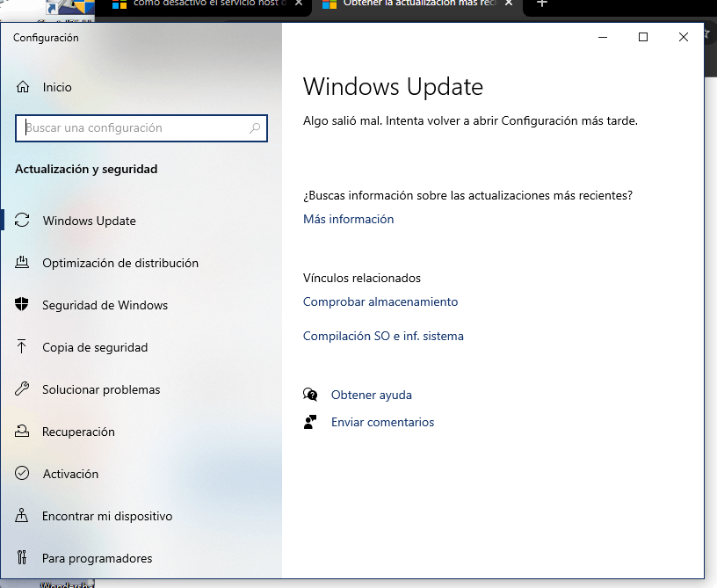Click Encontrar mi dispositivo icon
The width and height of the screenshot is (717, 588).
21,515
